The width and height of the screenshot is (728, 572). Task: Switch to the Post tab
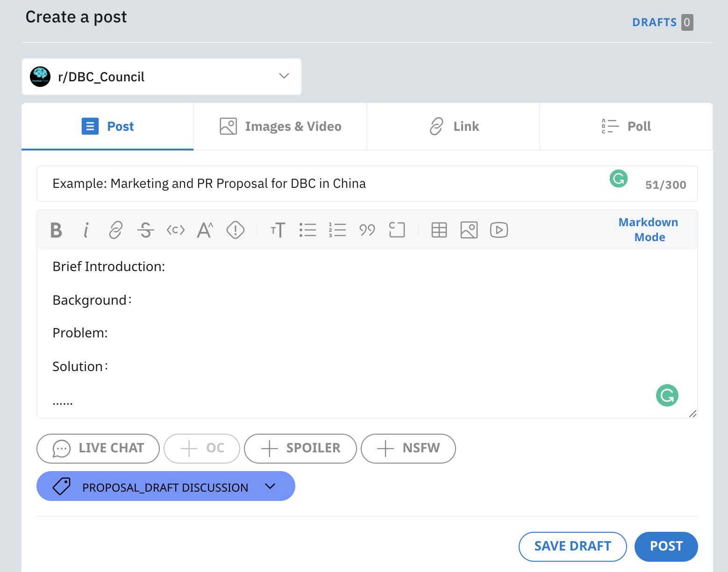tap(107, 126)
